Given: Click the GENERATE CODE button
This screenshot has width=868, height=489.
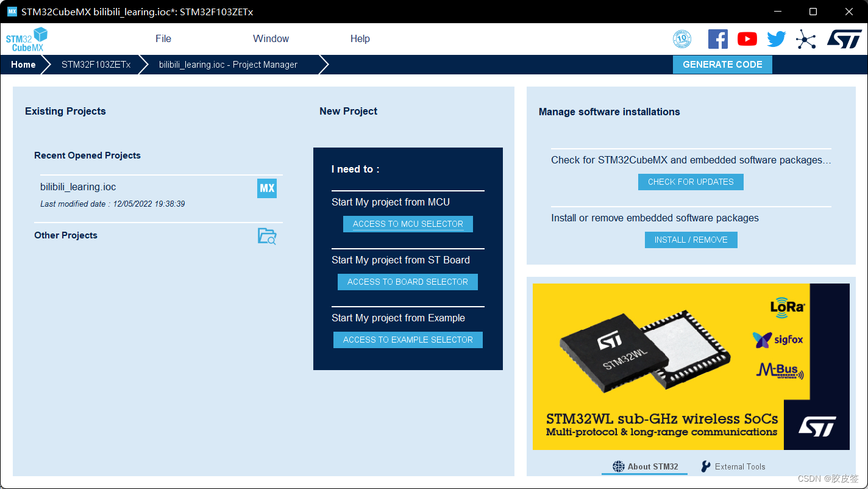Looking at the screenshot, I should (722, 65).
